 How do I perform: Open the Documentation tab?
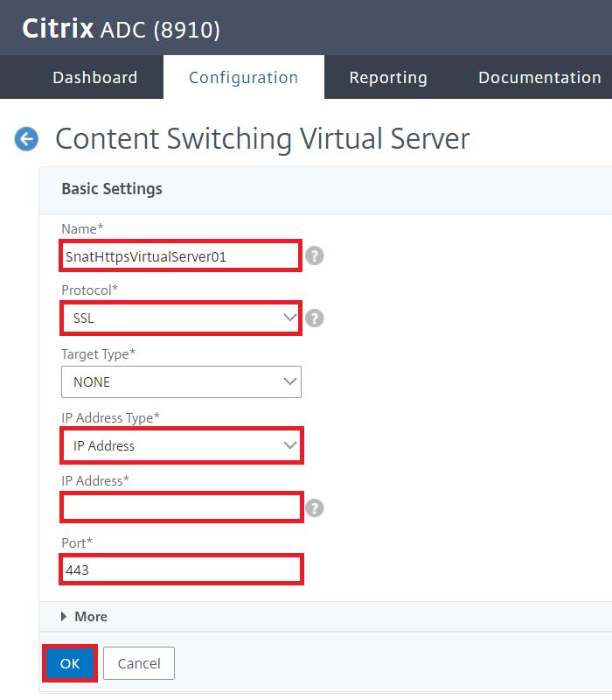point(539,77)
